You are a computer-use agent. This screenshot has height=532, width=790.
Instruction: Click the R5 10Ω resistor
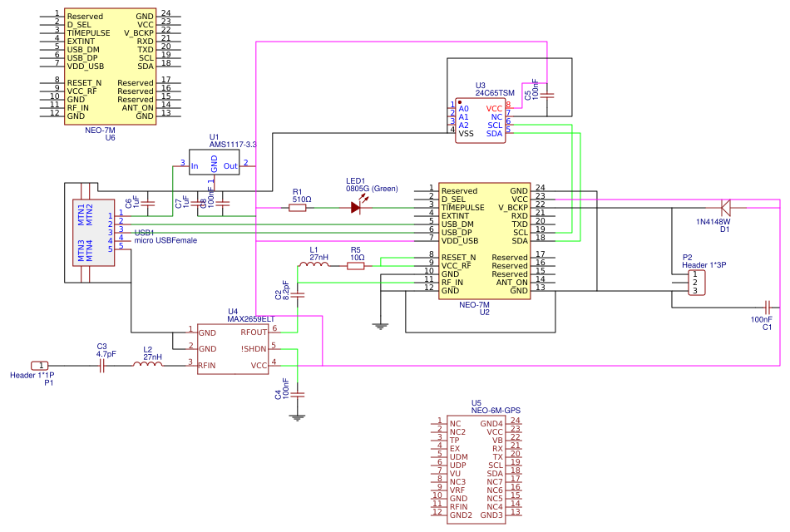(356, 266)
